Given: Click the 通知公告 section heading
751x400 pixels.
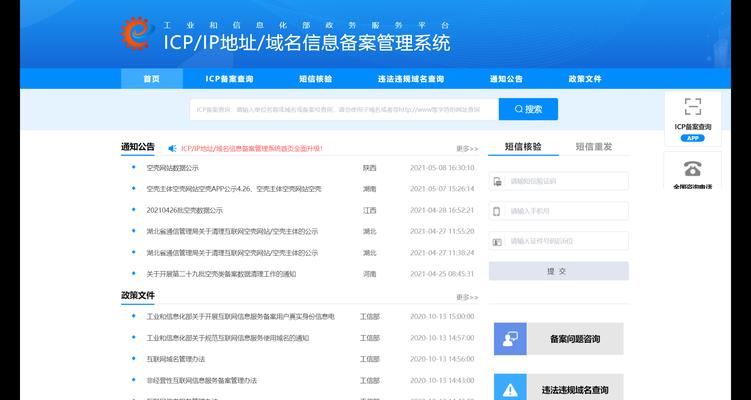Looking at the screenshot, I should click(138, 147).
